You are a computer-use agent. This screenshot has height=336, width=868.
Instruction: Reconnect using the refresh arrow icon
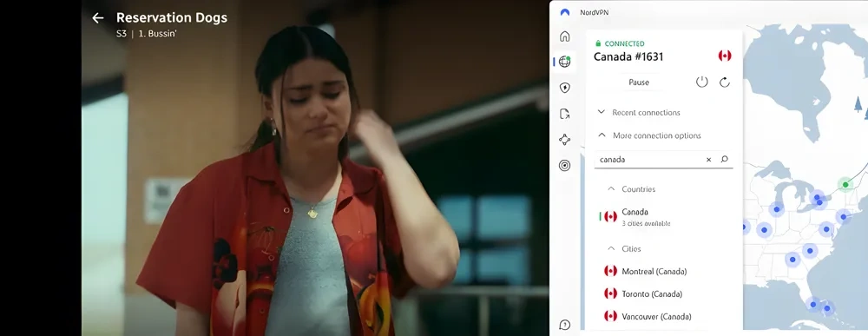(x=725, y=82)
